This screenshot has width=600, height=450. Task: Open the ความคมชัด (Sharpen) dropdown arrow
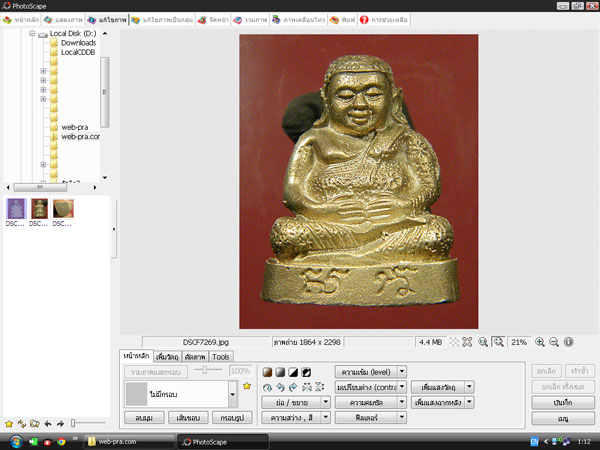click(x=402, y=402)
